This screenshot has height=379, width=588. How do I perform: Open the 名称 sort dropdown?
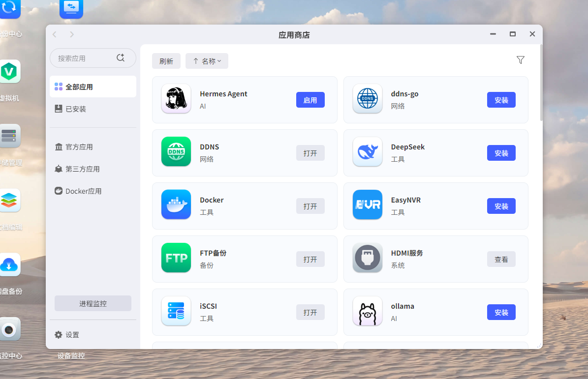pos(207,61)
